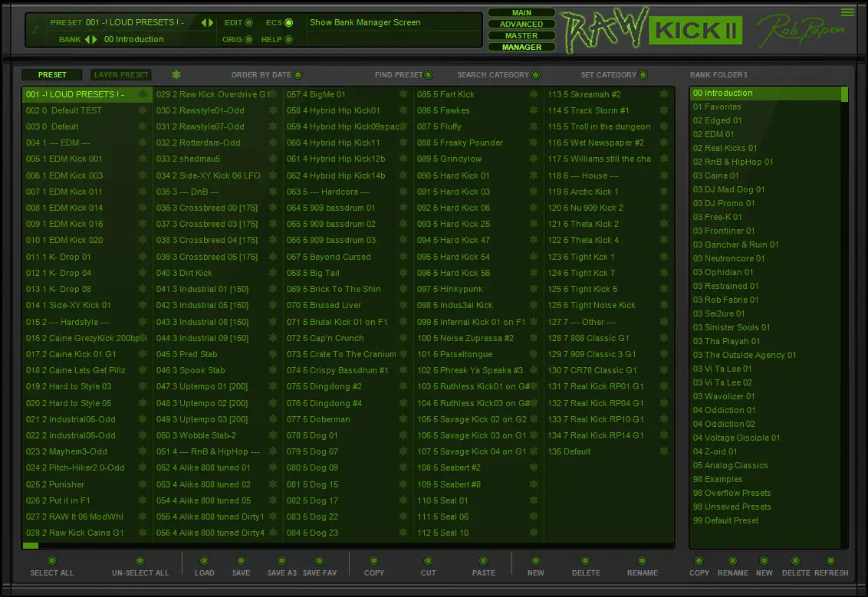Star the 135 Default preset
Screen dimensions: 868x597
click(x=664, y=451)
